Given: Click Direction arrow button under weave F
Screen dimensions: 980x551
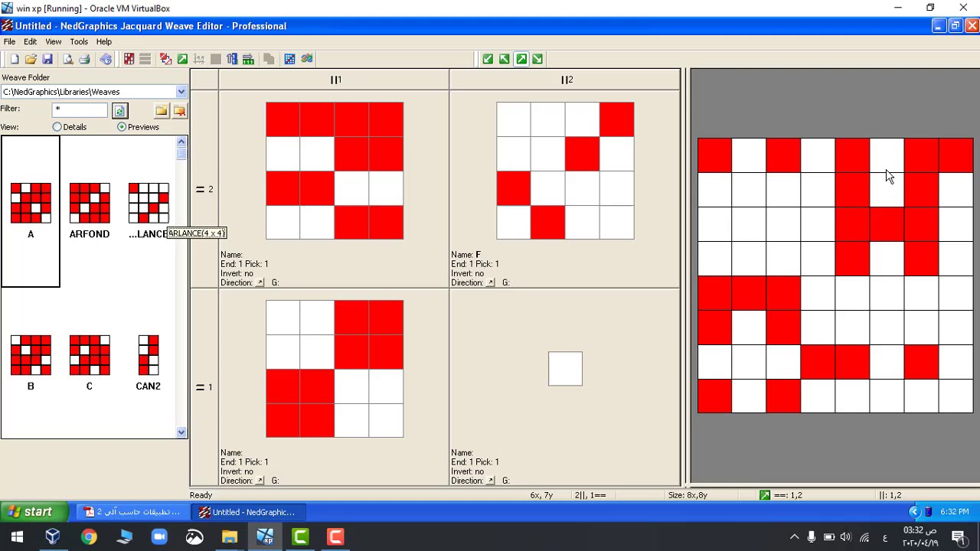Looking at the screenshot, I should tap(490, 283).
